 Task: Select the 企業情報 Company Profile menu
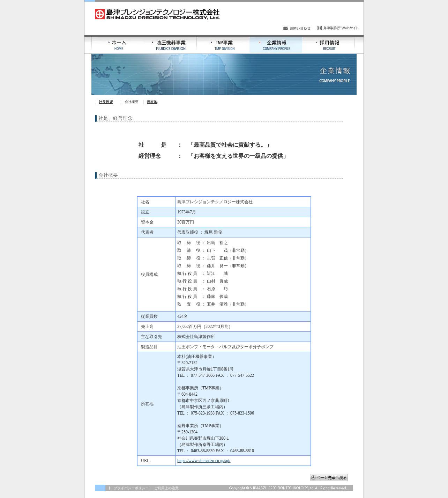pyautogui.click(x=276, y=45)
